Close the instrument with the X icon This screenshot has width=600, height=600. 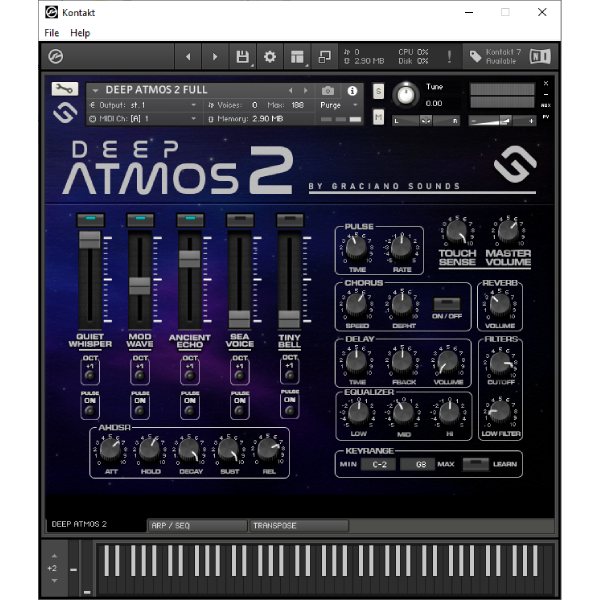tap(546, 83)
